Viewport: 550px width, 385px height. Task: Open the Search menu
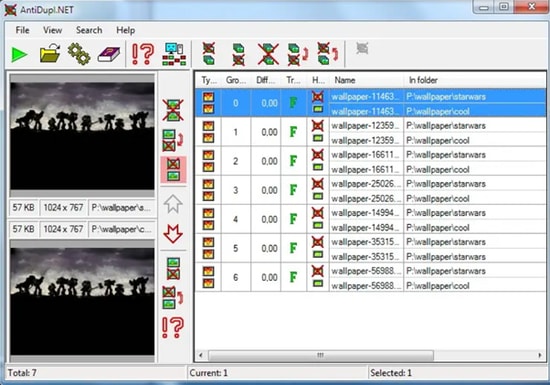(x=89, y=30)
